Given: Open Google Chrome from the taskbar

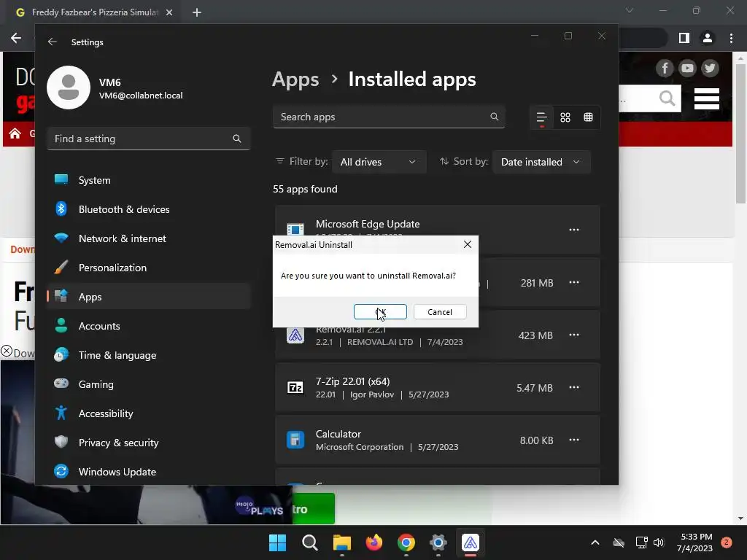Looking at the screenshot, I should (406, 542).
